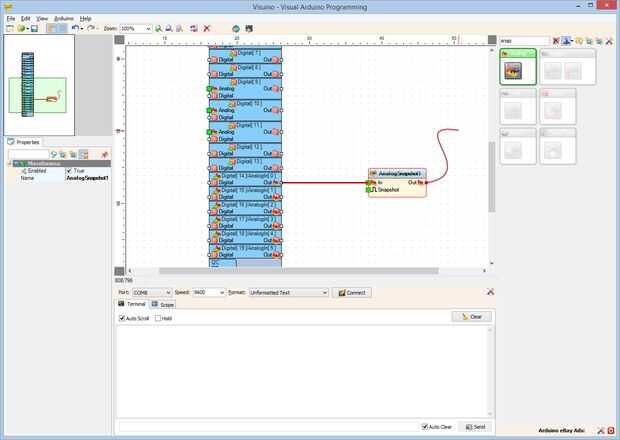Click the Arduino board icon at the toolbar's right end
This screenshot has height=440, width=620.
tap(249, 28)
